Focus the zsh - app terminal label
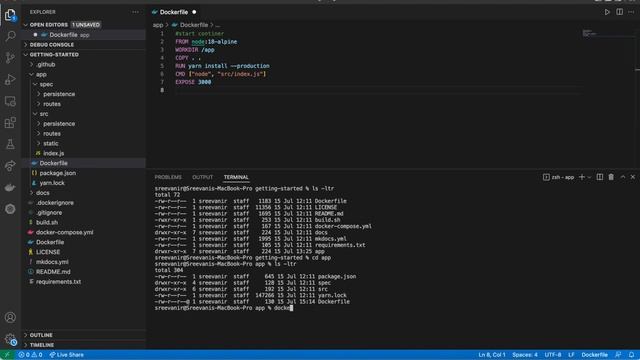Screen dimensions: 640x360 click(x=558, y=177)
